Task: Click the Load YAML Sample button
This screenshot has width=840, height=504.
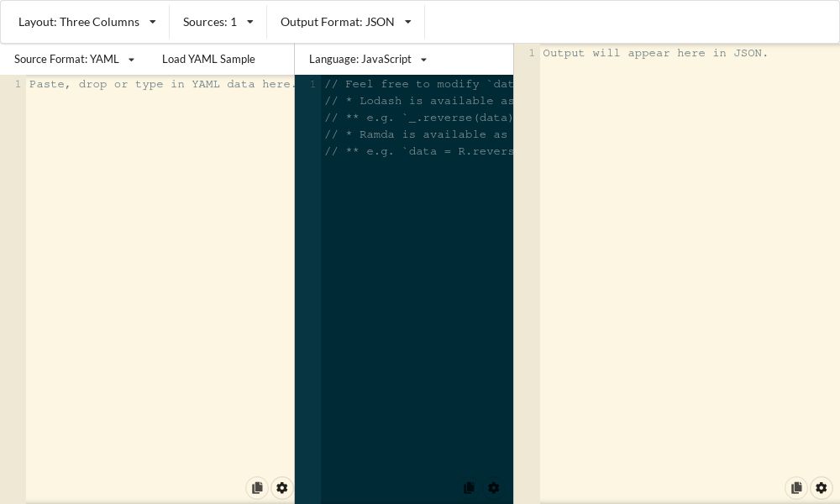Action: (x=208, y=60)
